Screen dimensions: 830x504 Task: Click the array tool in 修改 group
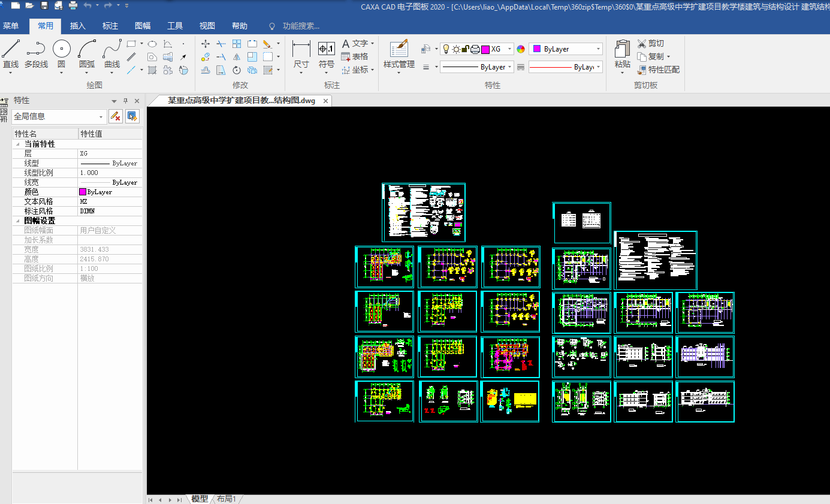tap(237, 44)
